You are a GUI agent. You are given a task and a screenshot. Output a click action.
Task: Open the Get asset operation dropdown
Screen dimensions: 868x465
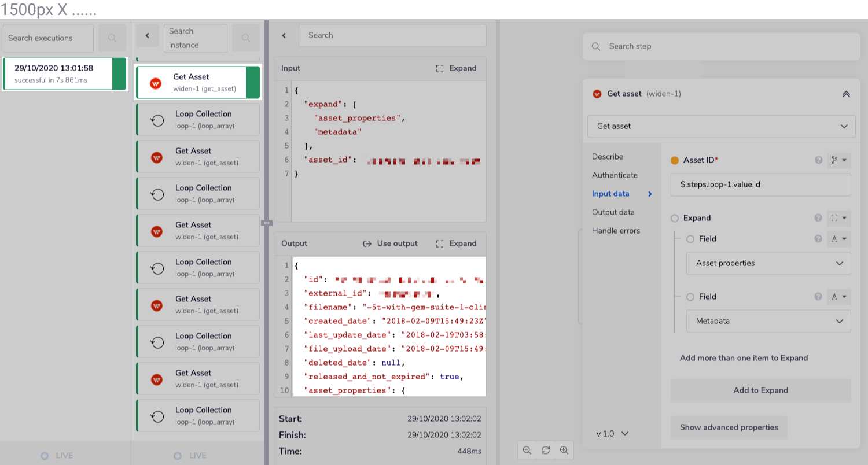[721, 126]
